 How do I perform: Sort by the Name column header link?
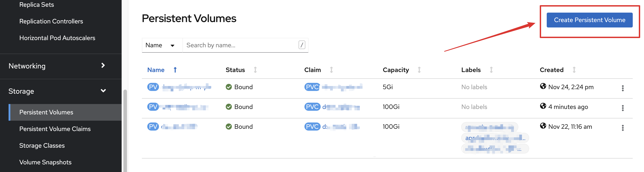156,70
